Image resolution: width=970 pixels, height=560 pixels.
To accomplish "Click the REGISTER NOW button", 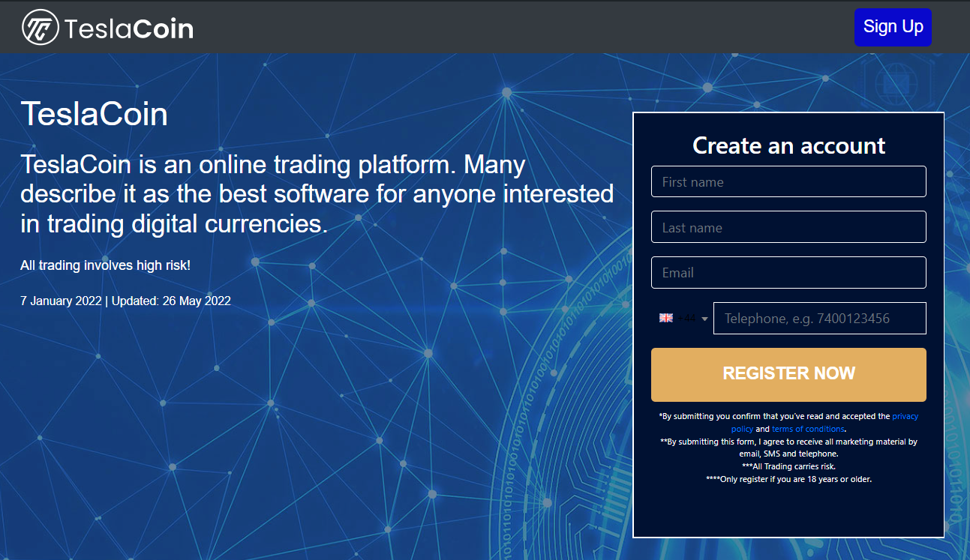I will [x=788, y=375].
